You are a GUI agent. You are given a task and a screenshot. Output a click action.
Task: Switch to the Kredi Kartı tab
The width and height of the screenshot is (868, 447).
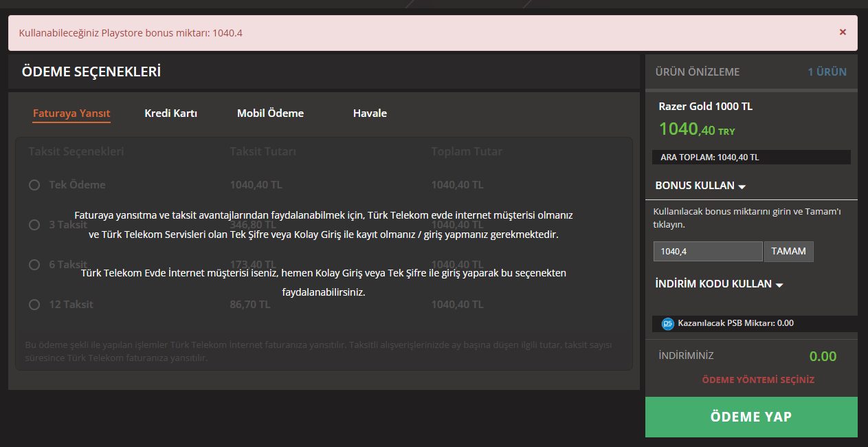point(171,113)
